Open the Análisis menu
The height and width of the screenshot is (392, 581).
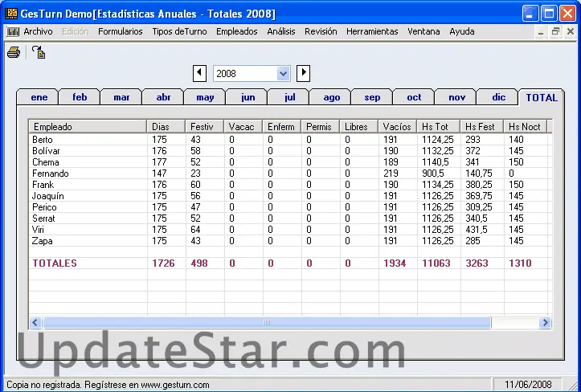(281, 31)
